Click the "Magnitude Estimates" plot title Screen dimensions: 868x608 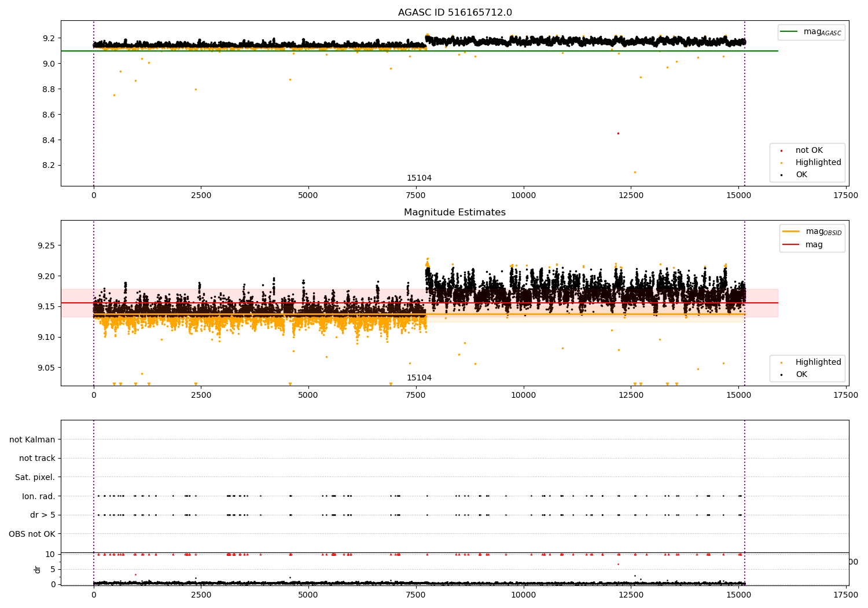click(x=455, y=213)
